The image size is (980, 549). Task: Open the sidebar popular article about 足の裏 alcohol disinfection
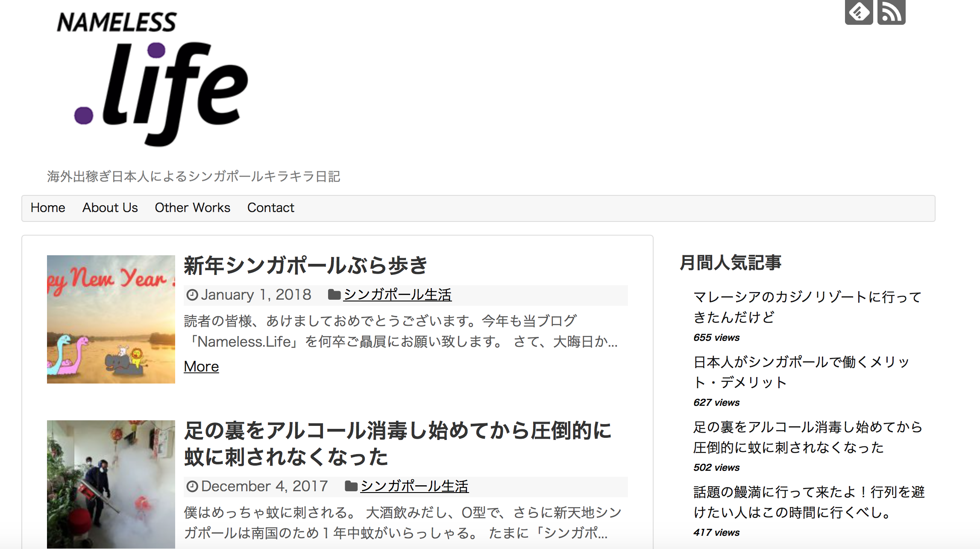[808, 437]
